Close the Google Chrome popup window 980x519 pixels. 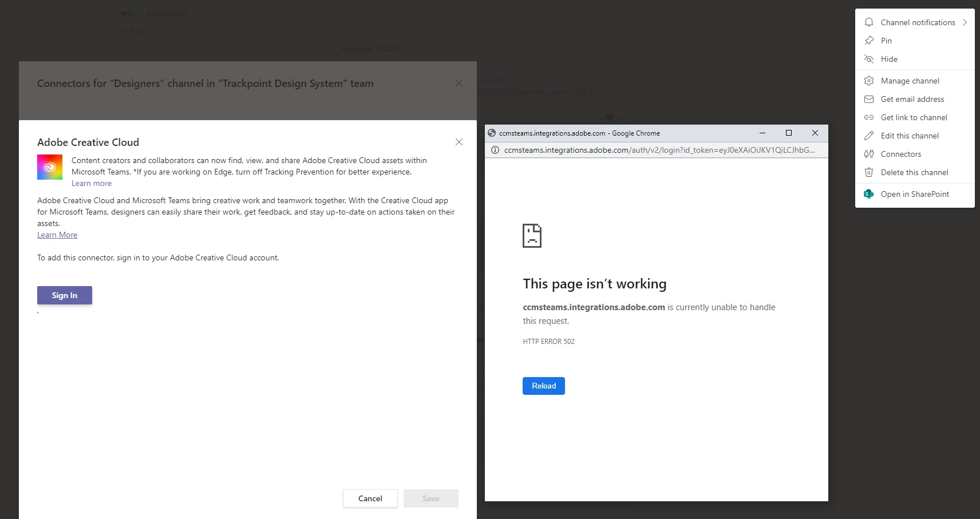pos(815,133)
